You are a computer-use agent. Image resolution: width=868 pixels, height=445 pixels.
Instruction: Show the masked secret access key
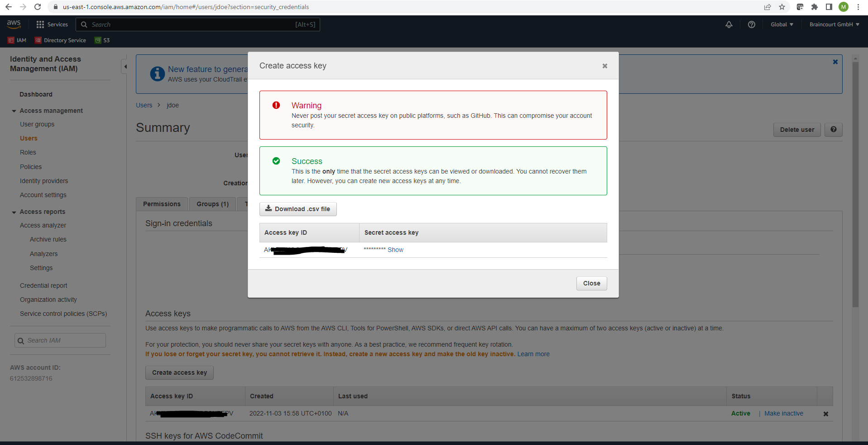pyautogui.click(x=395, y=250)
